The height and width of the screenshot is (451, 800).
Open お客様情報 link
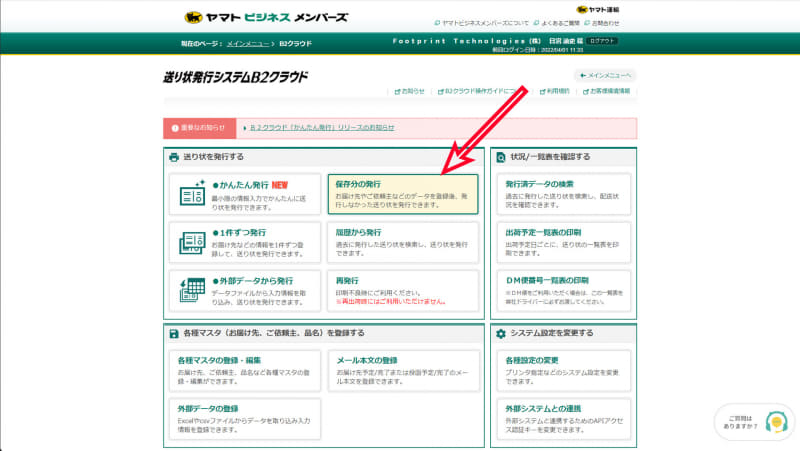(607, 91)
